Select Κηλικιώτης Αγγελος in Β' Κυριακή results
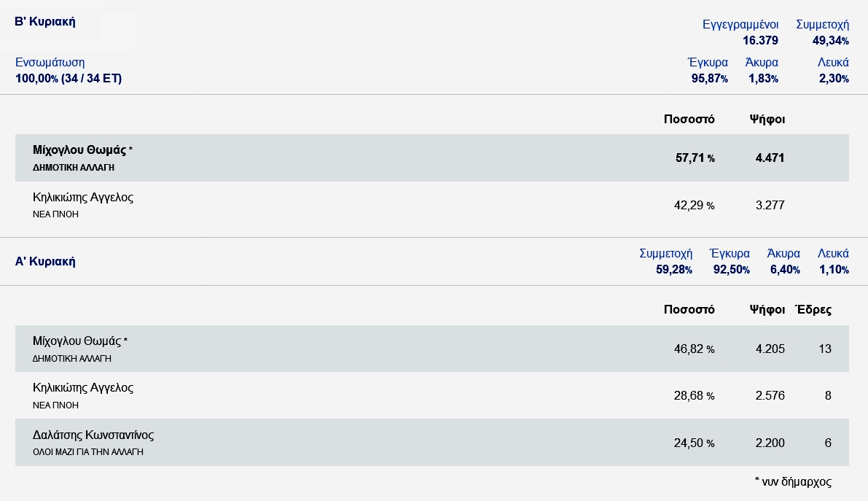Screen dimensions: 868x501 83,197
